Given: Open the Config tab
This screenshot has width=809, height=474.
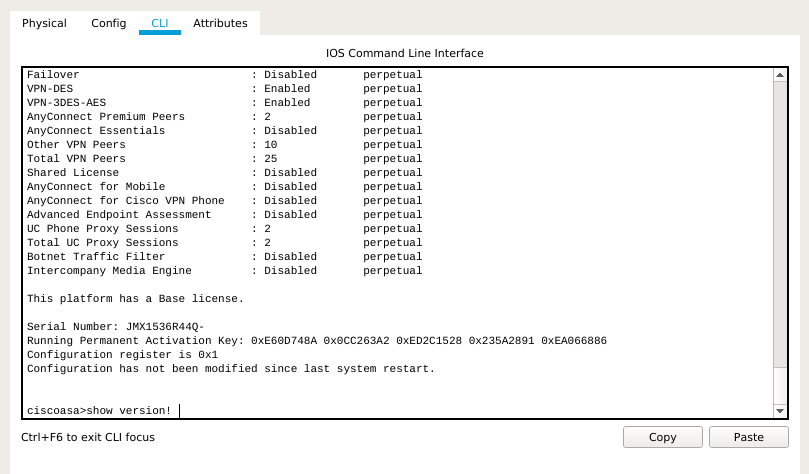Looking at the screenshot, I should [x=108, y=23].
